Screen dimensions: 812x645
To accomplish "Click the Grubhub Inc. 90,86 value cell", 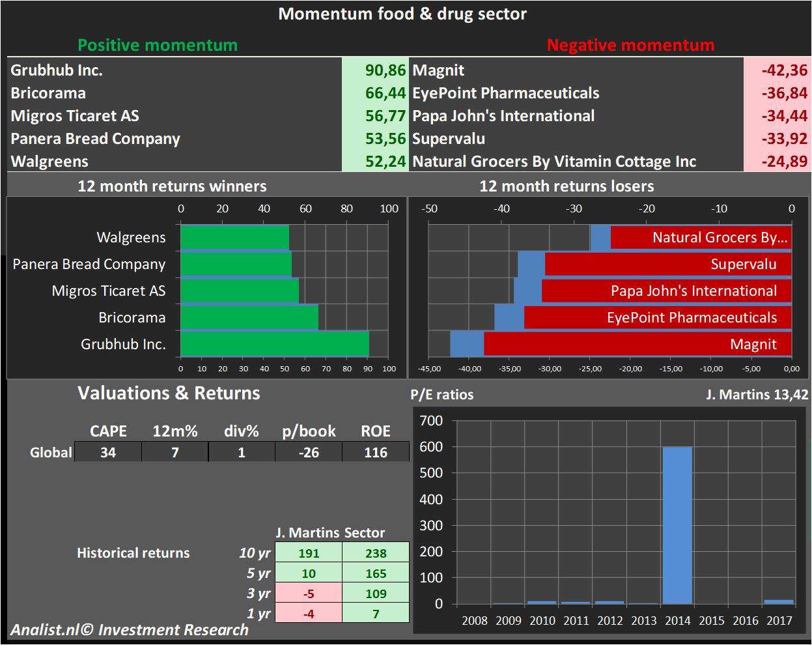I will [x=376, y=70].
